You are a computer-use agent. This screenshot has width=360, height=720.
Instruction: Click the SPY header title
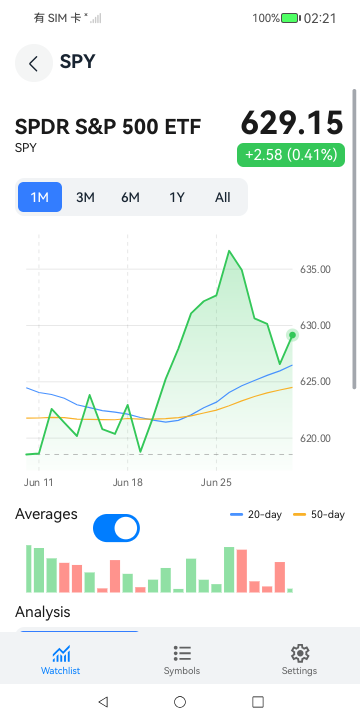pyautogui.click(x=78, y=62)
